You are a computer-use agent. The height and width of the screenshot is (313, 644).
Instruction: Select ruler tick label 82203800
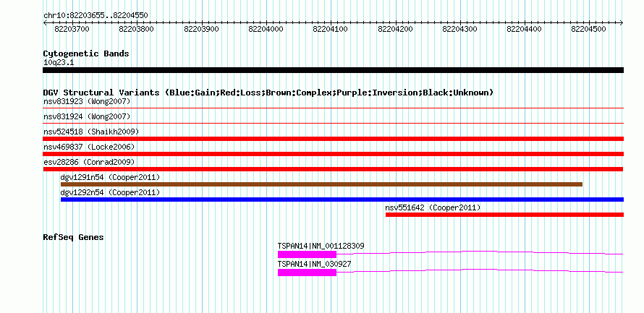tap(136, 29)
